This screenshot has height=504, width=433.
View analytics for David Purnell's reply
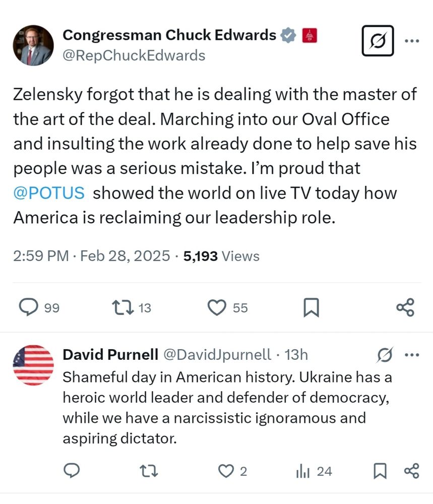point(302,471)
